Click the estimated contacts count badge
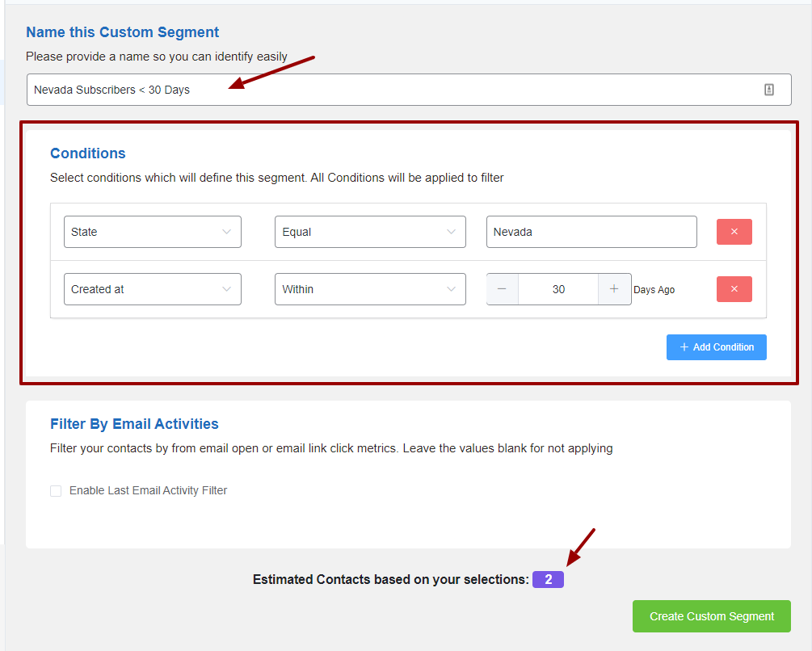Image resolution: width=812 pixels, height=651 pixels. click(548, 580)
